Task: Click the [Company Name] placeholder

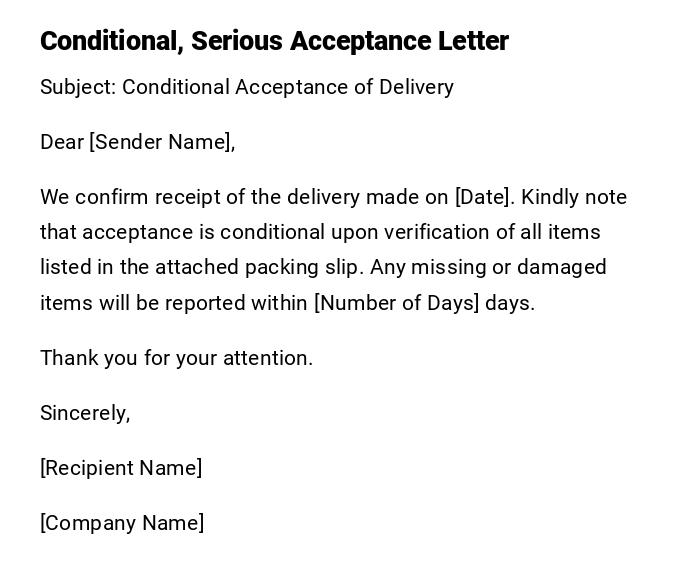Action: click(122, 523)
